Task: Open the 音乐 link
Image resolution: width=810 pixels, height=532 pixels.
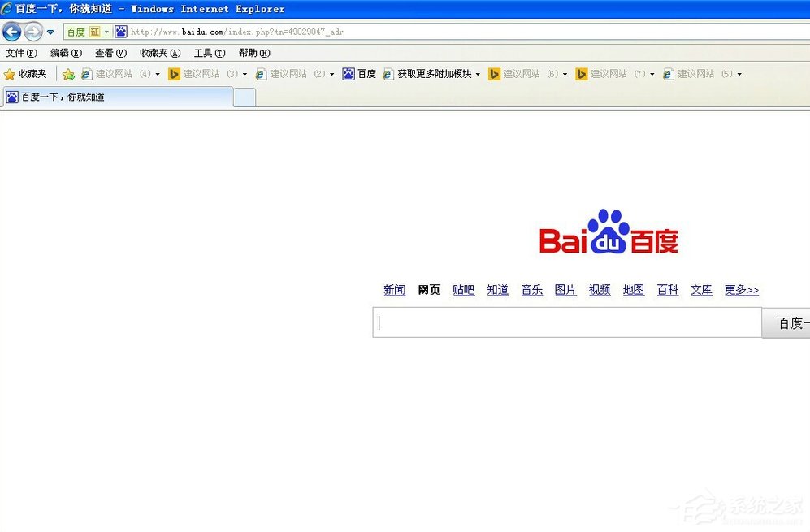Action: pos(531,290)
